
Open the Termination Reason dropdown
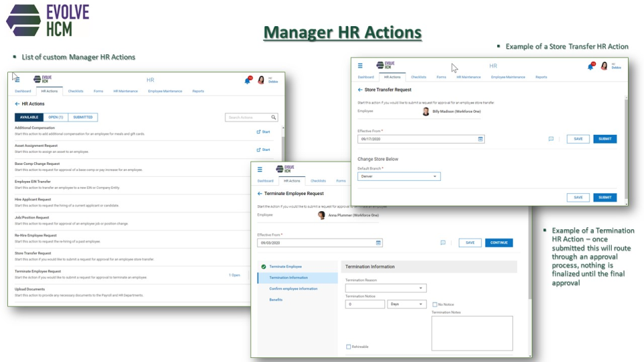pos(386,288)
